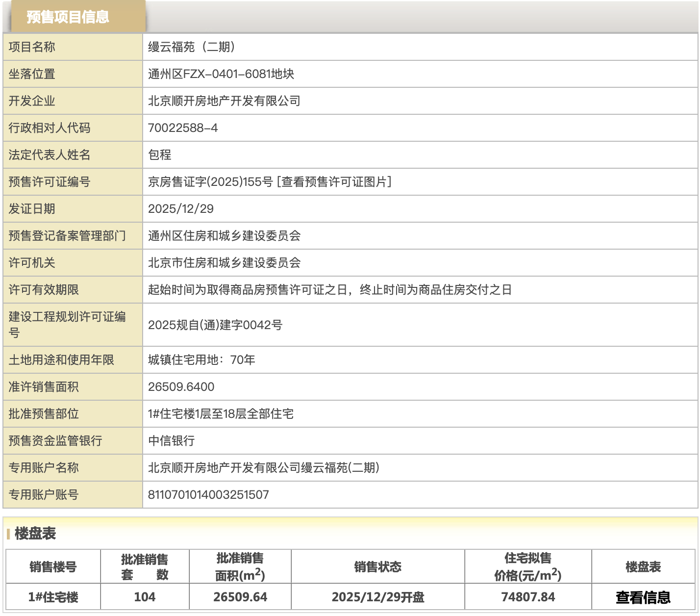This screenshot has height=616, width=700.
Task: Select the planning permit 2025规自(通)建字0042号
Action: [215, 325]
